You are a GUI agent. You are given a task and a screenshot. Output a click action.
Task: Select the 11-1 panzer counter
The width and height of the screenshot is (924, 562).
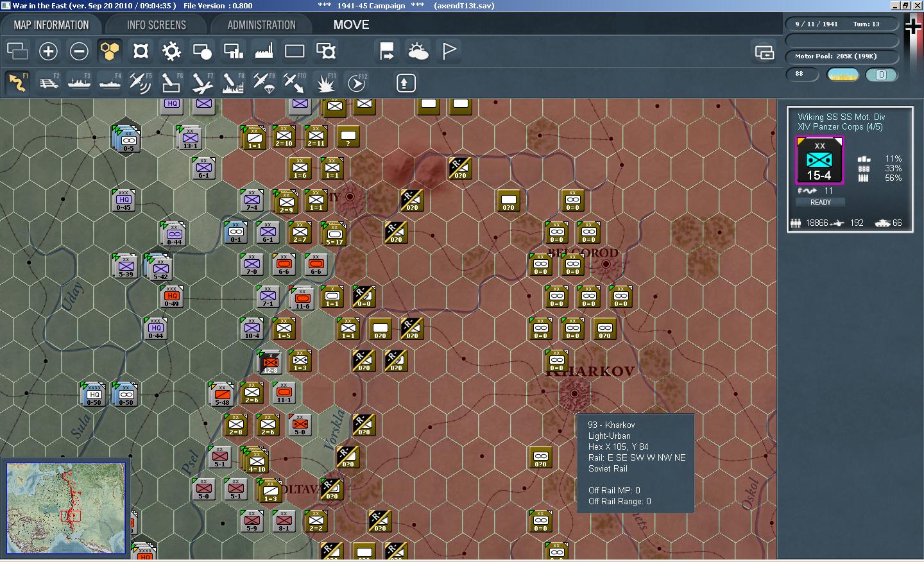click(x=284, y=393)
